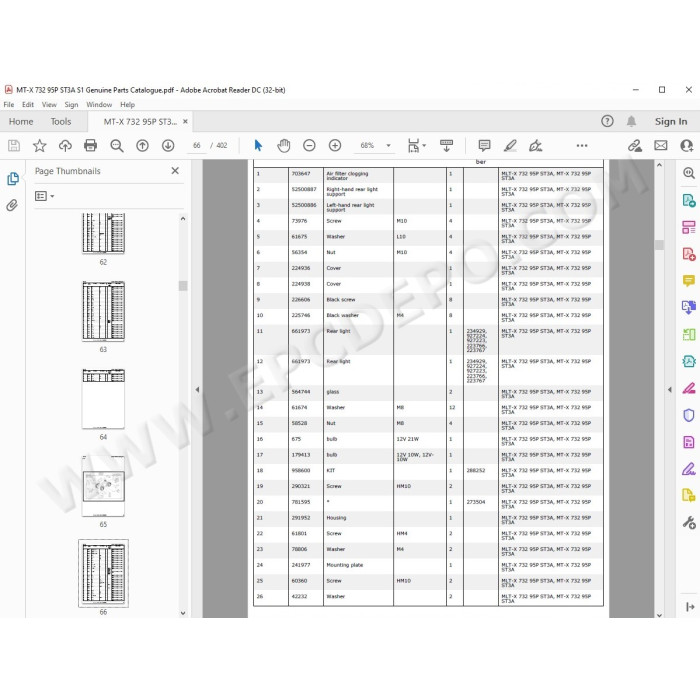Print the document with printer icon
Screen dimensions: 700x700
click(x=91, y=146)
